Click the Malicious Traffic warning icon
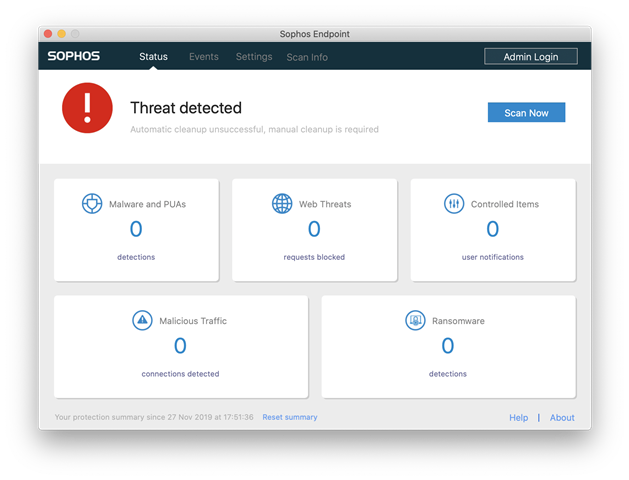 [142, 320]
